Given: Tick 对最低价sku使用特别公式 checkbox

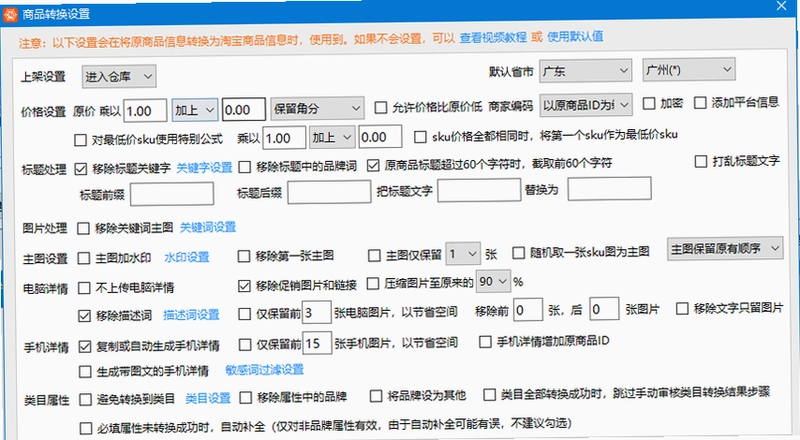Looking at the screenshot, I should coord(80,140).
